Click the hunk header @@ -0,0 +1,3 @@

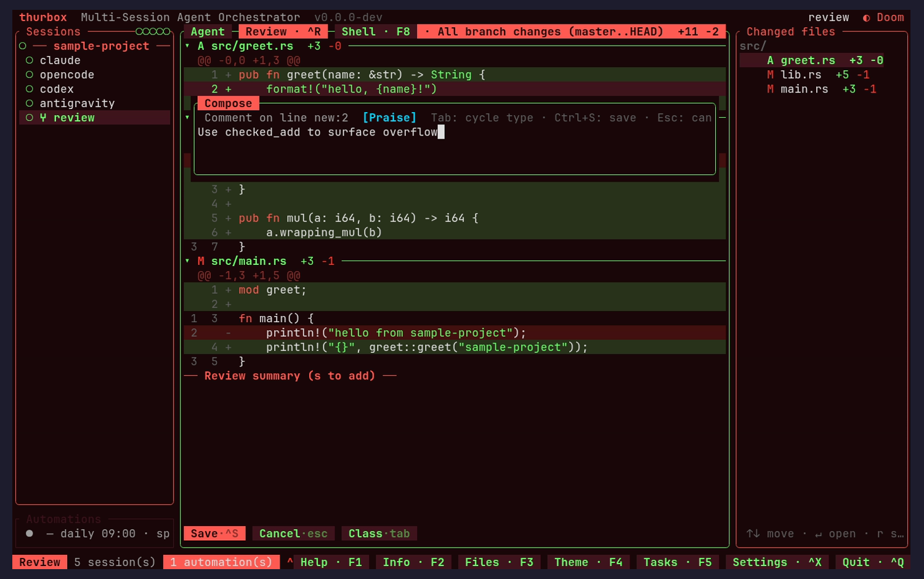click(249, 60)
